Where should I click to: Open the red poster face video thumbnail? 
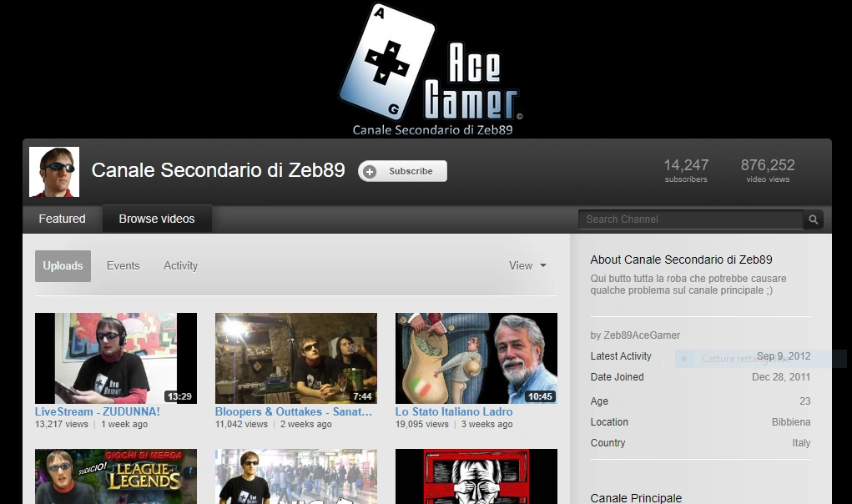[x=476, y=476]
